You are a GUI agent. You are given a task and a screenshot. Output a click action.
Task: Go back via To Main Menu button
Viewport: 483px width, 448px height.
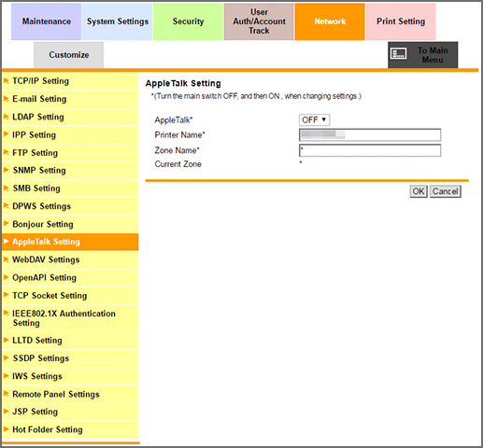(x=423, y=55)
